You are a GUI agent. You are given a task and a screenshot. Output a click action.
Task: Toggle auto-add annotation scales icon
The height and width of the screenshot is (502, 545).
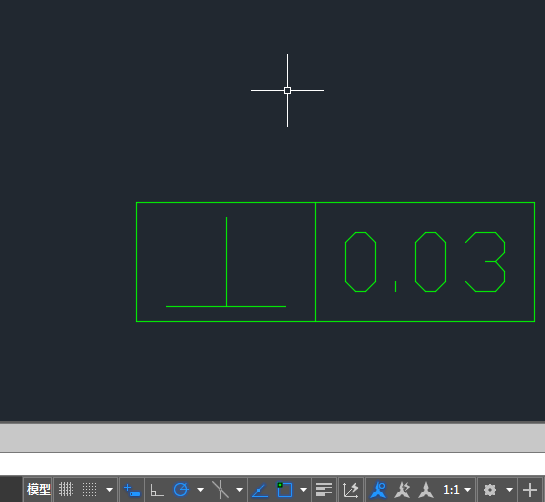pyautogui.click(x=402, y=490)
